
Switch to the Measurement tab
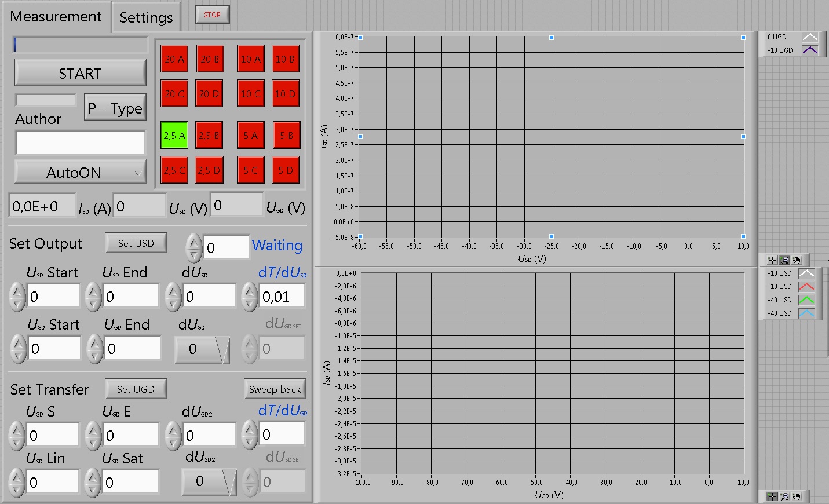point(56,17)
